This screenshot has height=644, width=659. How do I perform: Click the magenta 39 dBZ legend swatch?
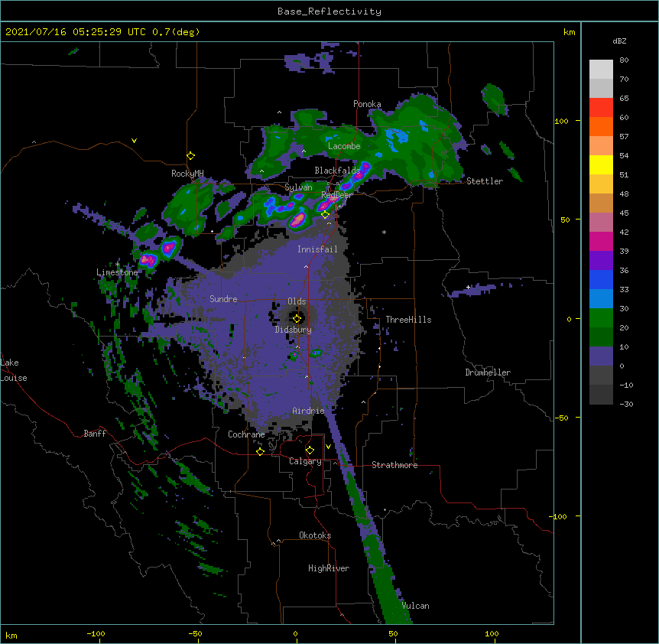click(x=601, y=241)
